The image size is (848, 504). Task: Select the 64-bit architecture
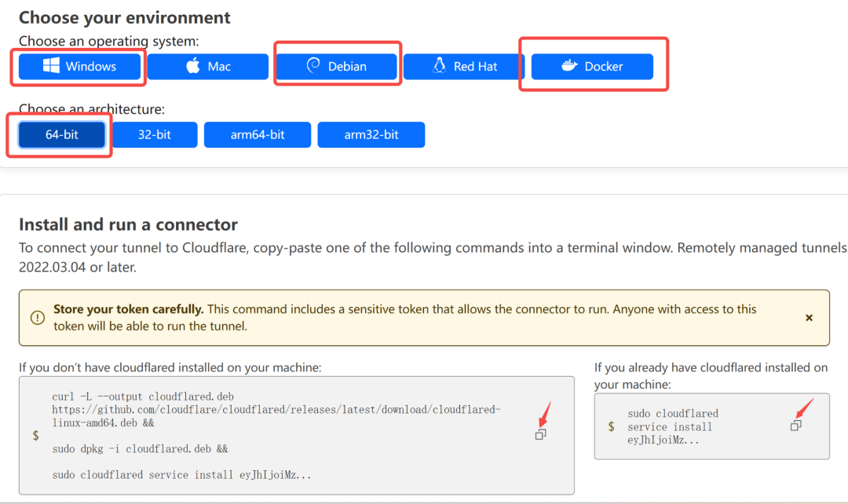62,134
